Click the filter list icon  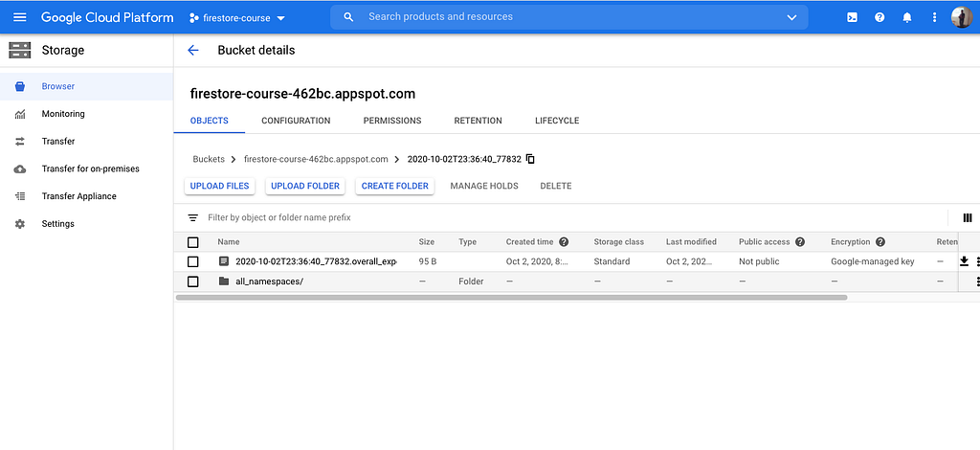pyautogui.click(x=193, y=217)
